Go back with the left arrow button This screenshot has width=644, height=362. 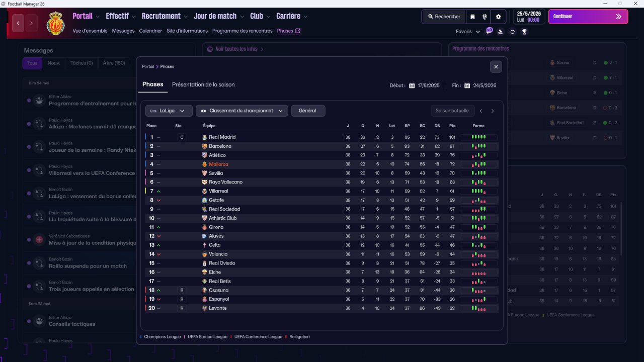(18, 23)
